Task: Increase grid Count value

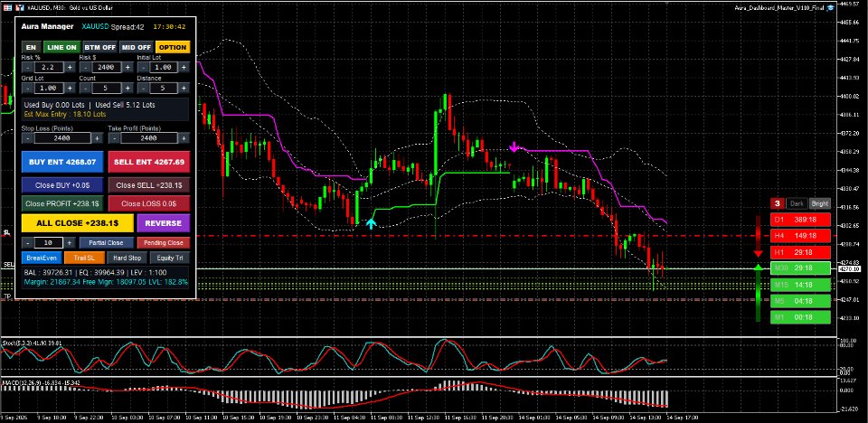Action: point(127,88)
